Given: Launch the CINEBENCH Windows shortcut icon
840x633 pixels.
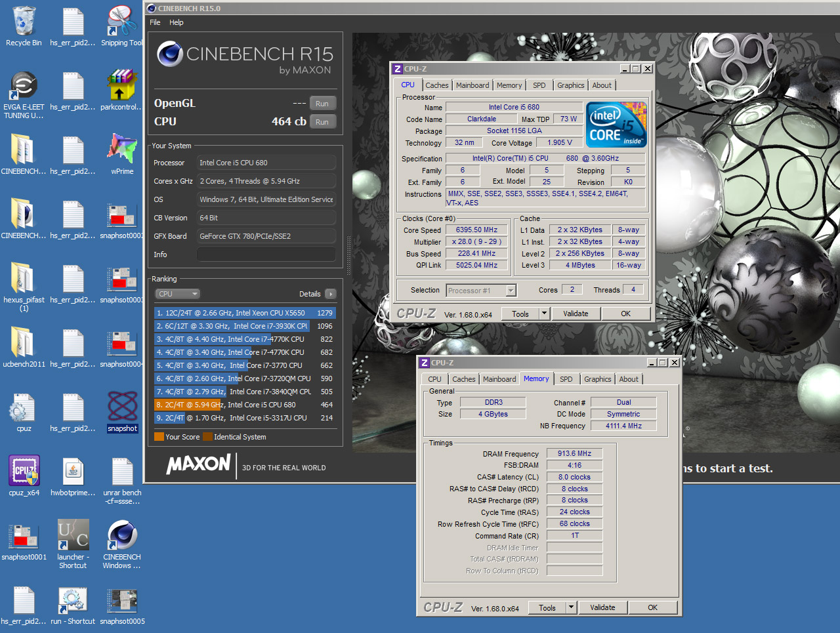Looking at the screenshot, I should click(x=122, y=535).
